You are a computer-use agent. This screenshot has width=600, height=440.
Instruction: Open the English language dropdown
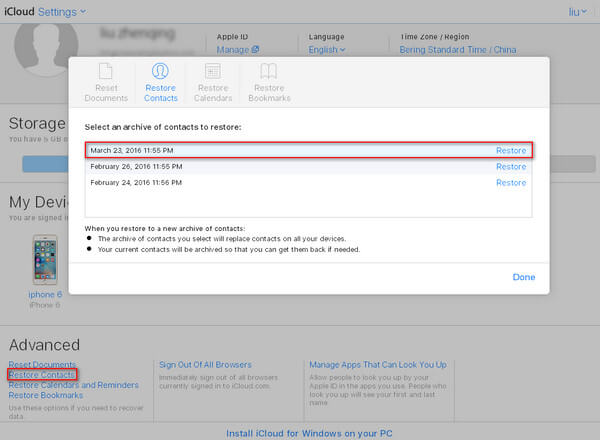coord(327,50)
